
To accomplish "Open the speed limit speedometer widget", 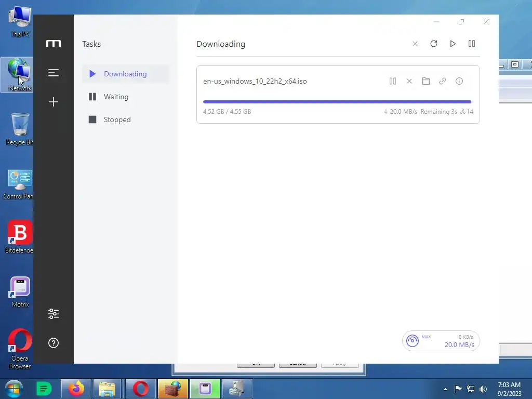I will tap(412, 341).
